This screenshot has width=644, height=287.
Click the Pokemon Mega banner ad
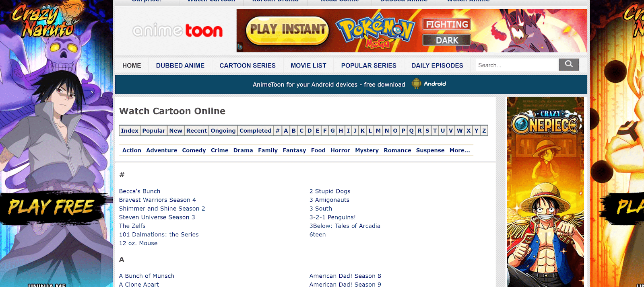[412, 31]
